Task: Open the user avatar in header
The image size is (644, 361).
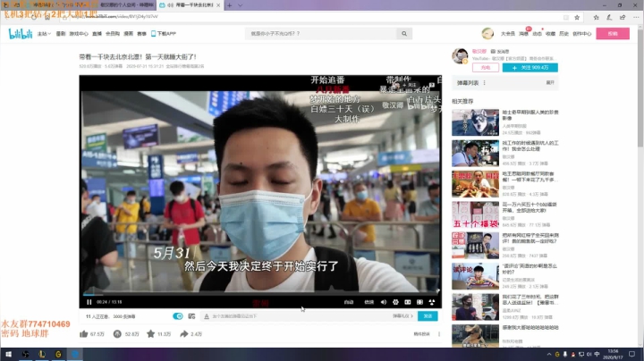Action: (487, 33)
